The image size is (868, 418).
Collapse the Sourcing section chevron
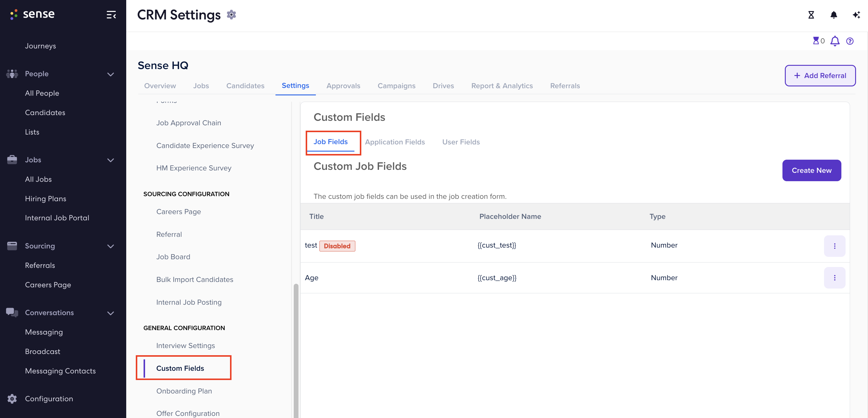tap(111, 247)
